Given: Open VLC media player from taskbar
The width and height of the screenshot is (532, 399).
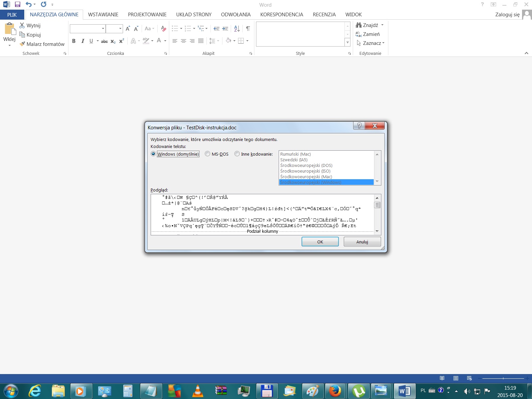Looking at the screenshot, I should pyautogui.click(x=198, y=391).
